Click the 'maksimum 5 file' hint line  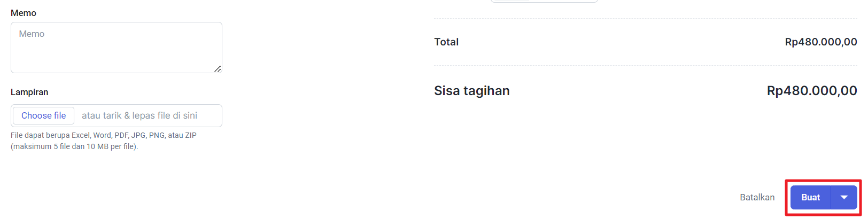[74, 146]
